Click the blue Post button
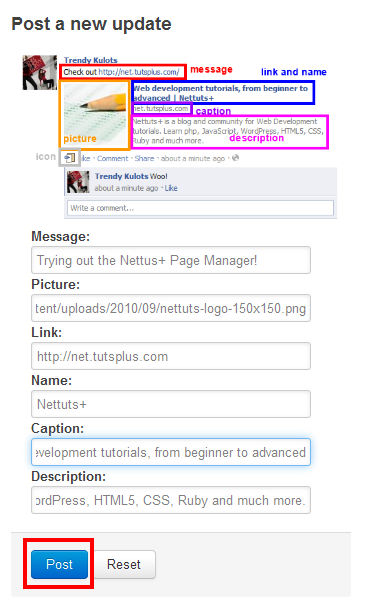 tap(60, 564)
